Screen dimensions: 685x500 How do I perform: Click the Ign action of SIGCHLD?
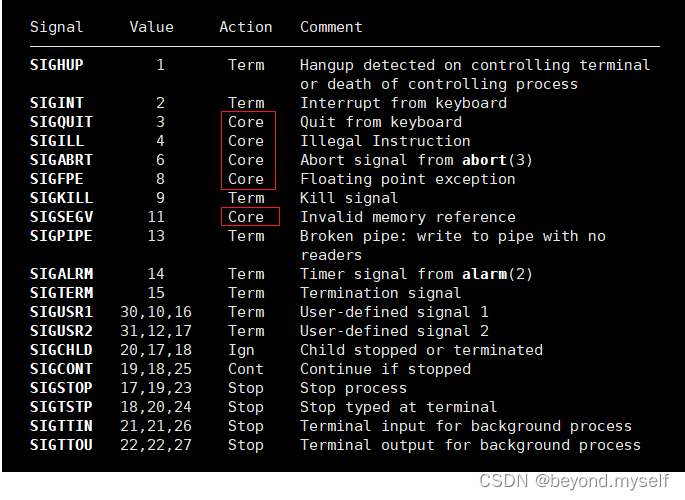(x=241, y=350)
